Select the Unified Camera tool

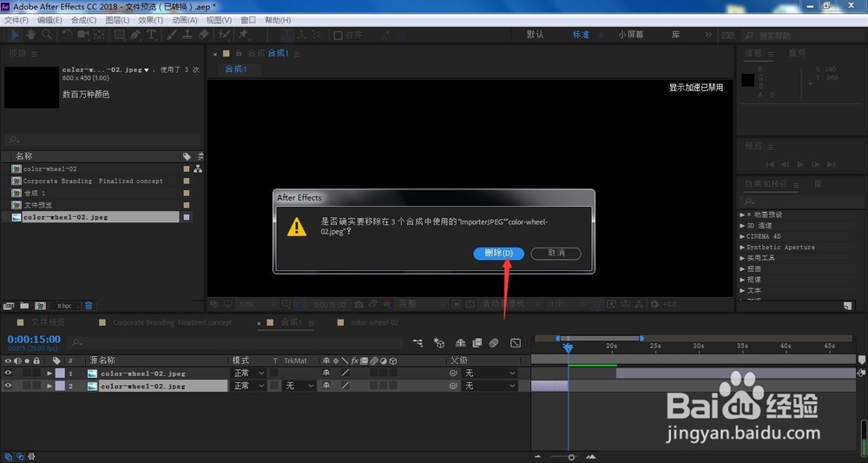(x=83, y=35)
